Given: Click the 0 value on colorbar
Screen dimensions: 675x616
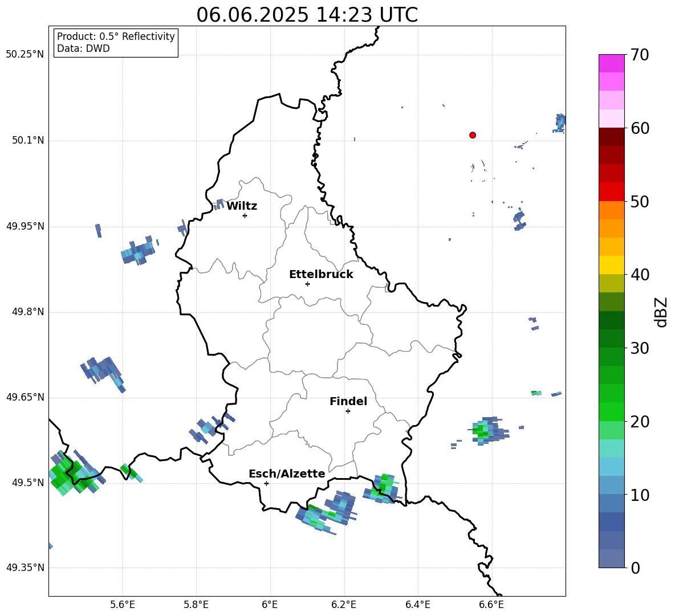Looking at the screenshot, I should click(x=636, y=568).
